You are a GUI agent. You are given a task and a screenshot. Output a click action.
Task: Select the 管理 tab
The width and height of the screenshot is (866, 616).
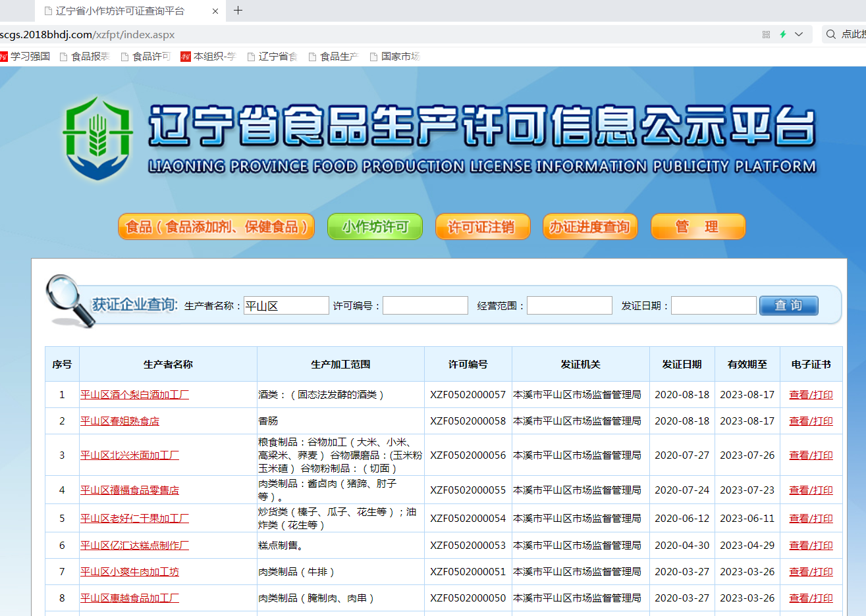(698, 227)
